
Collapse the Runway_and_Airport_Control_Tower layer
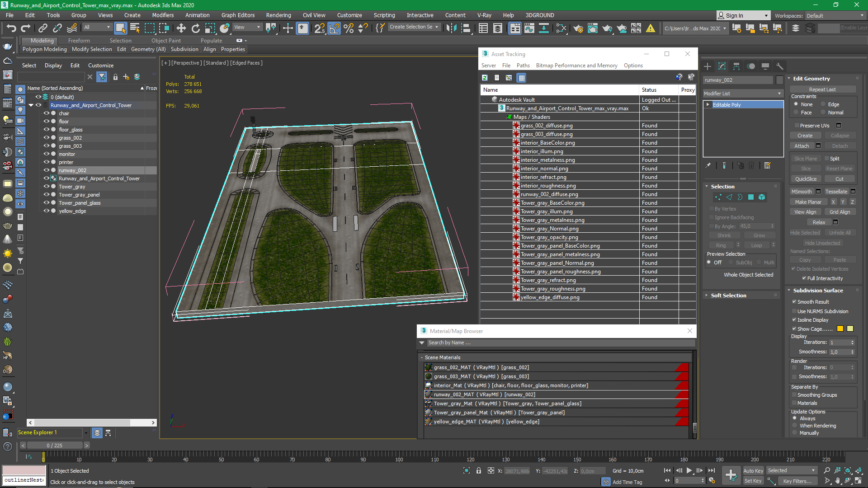[x=31, y=105]
